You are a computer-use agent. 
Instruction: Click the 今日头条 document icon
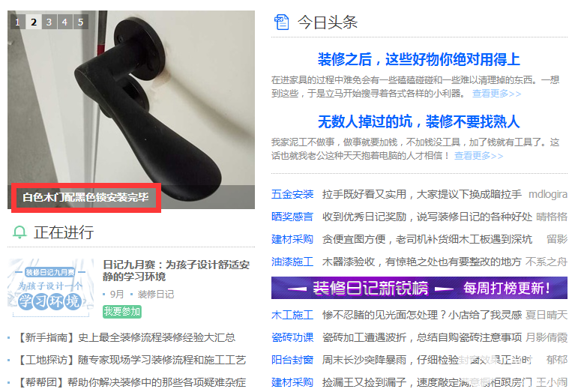coord(281,22)
